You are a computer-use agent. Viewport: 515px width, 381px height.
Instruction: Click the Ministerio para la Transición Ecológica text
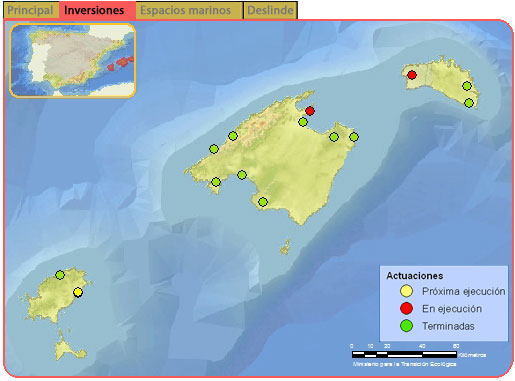(404, 364)
